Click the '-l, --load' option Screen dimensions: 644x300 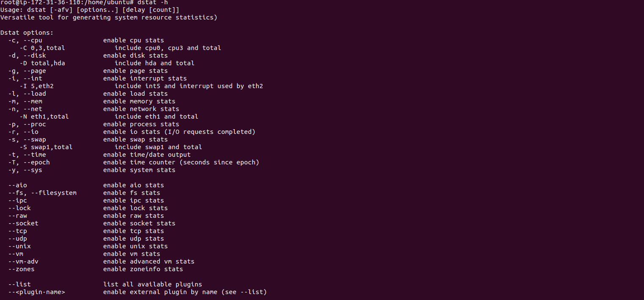(27, 94)
